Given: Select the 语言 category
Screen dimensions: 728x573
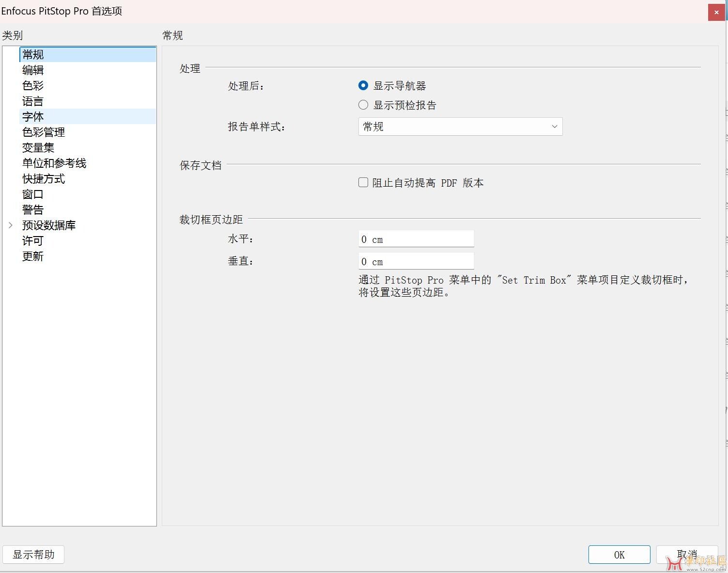Looking at the screenshot, I should click(33, 101).
